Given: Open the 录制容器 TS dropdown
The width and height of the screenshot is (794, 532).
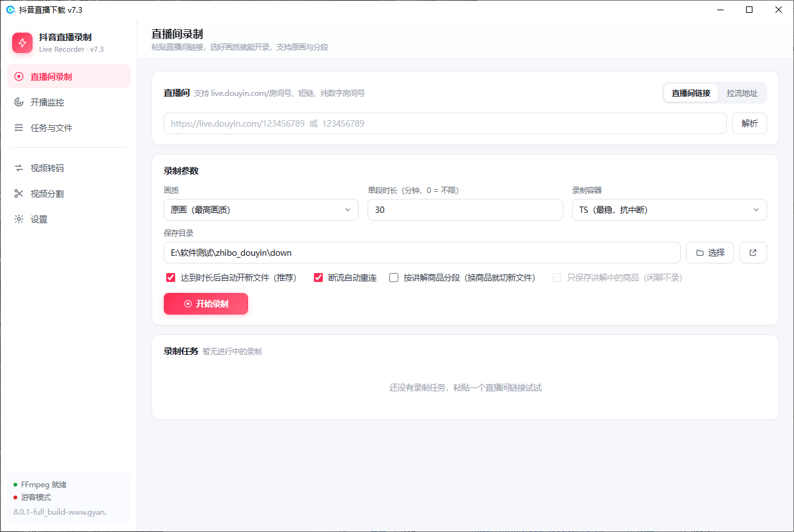Looking at the screenshot, I should click(x=669, y=210).
